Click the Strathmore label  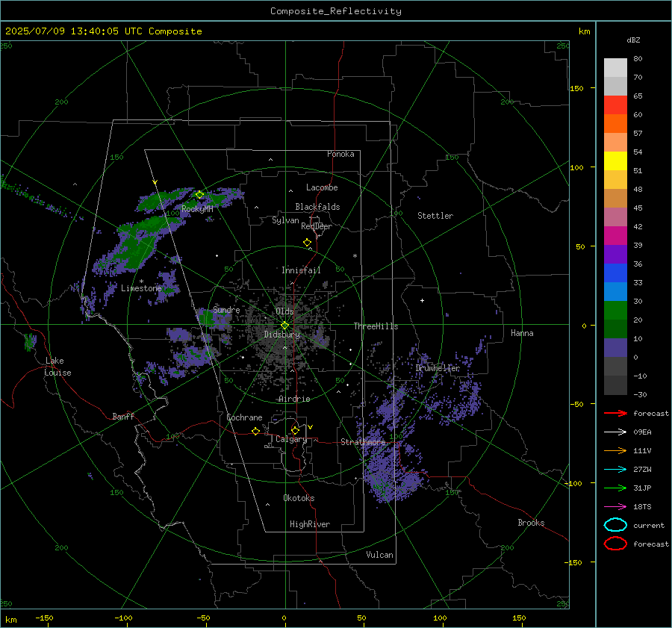363,442
